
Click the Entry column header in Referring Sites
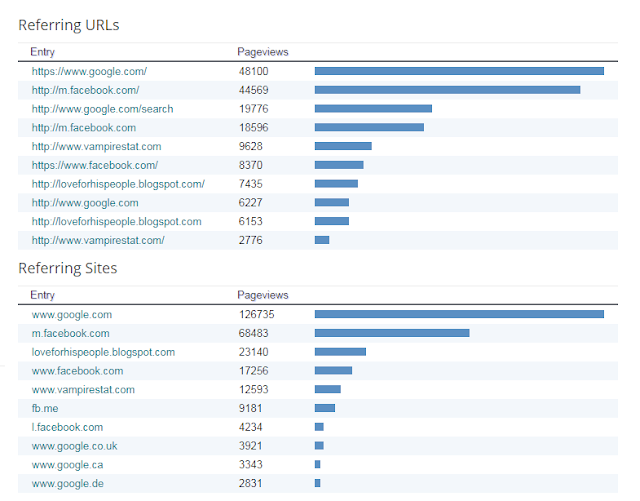pyautogui.click(x=42, y=295)
